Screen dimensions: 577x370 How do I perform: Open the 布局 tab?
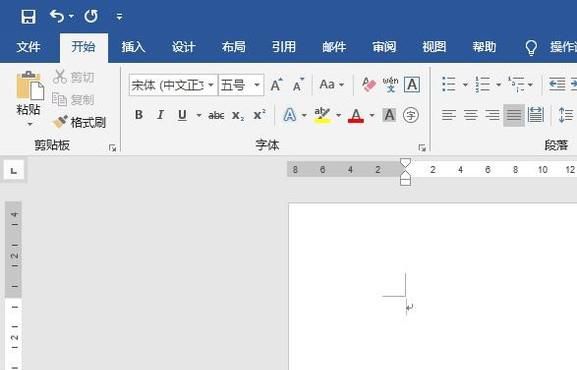[x=234, y=47]
